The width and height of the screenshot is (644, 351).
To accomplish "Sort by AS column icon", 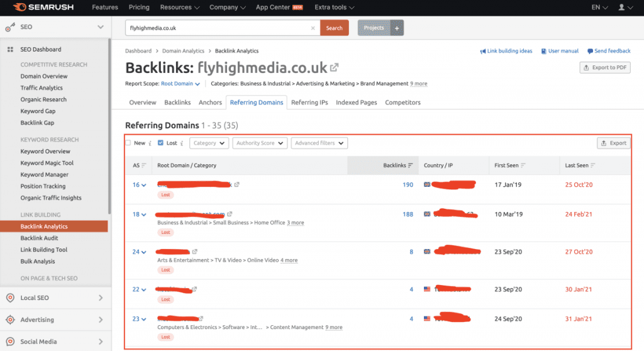I will 144,165.
